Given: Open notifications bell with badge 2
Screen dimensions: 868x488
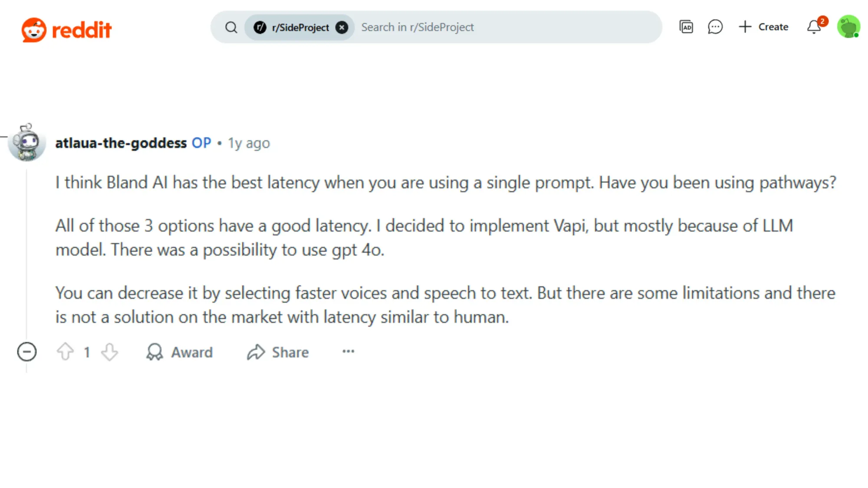Looking at the screenshot, I should [813, 27].
